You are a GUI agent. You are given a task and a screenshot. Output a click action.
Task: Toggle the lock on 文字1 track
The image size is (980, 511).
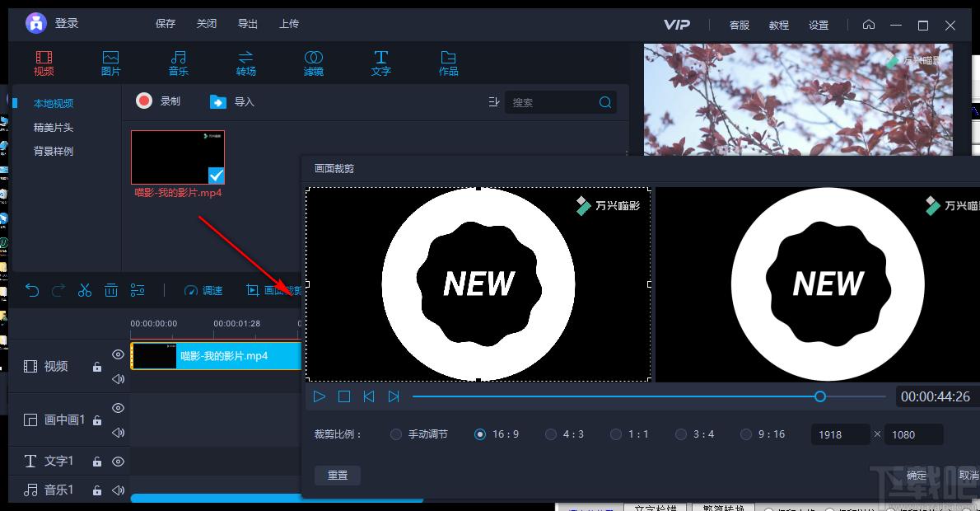pyautogui.click(x=97, y=462)
